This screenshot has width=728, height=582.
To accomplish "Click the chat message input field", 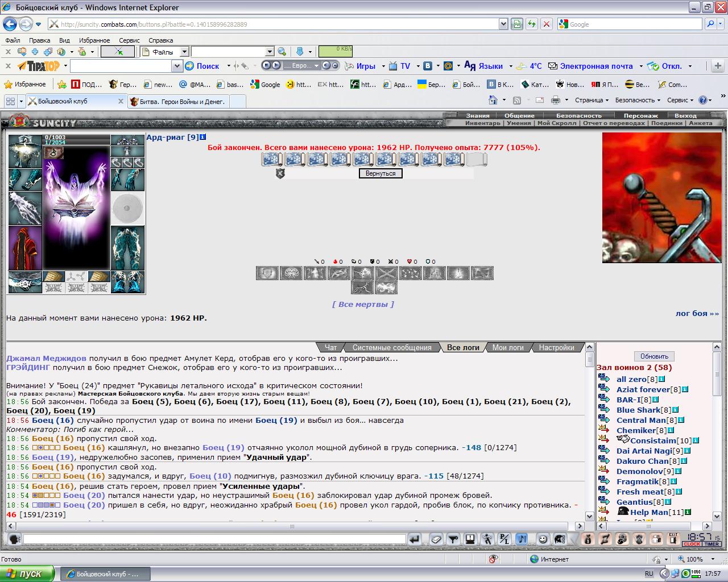I will tap(214, 539).
